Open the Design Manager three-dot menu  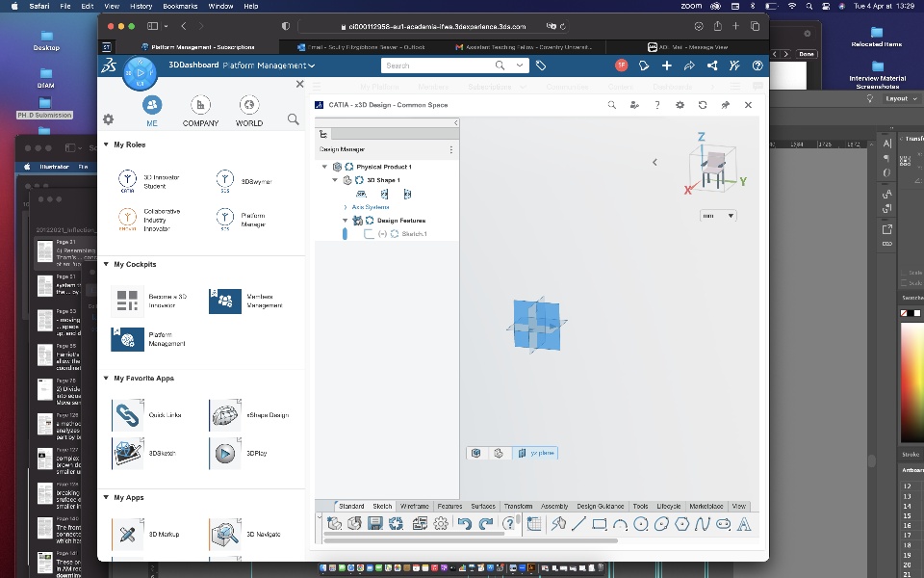point(451,150)
